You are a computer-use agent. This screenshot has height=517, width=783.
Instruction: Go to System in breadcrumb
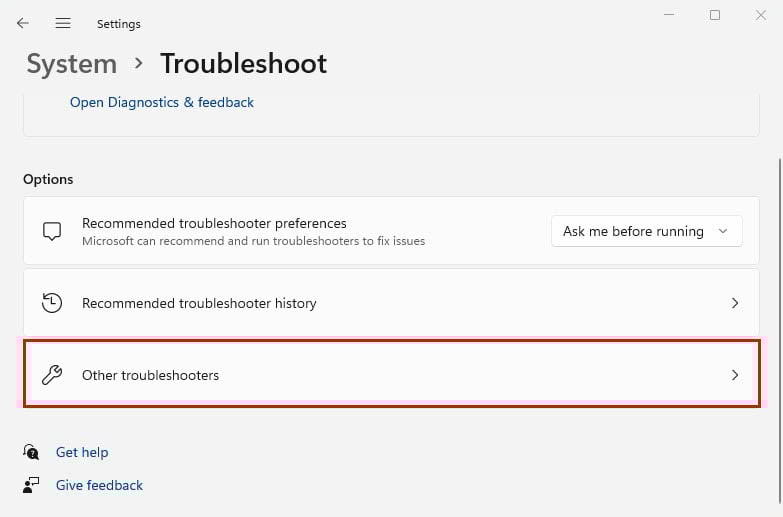[71, 64]
